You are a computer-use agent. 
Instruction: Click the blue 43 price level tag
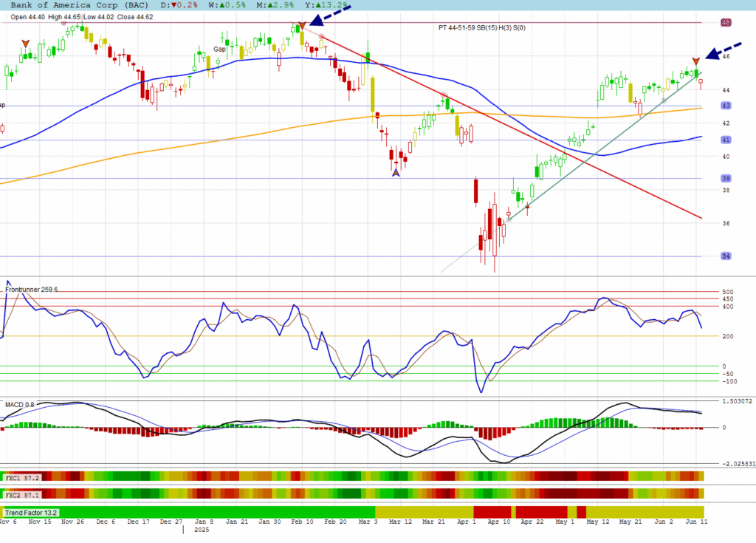pyautogui.click(x=726, y=105)
